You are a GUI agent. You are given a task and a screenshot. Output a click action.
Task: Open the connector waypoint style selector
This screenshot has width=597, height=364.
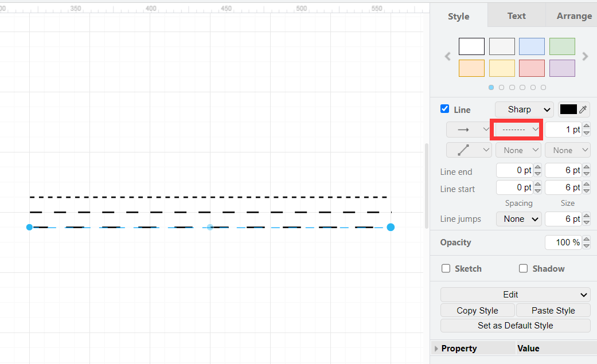(x=469, y=150)
